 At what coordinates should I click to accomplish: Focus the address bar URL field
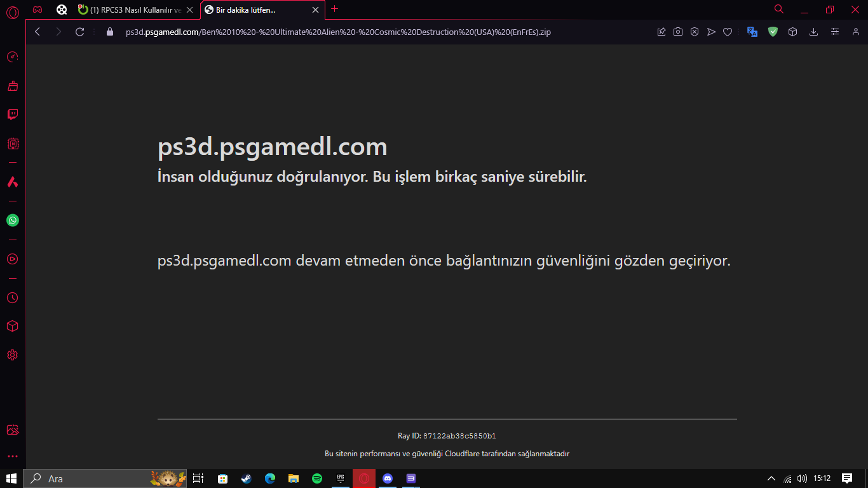pyautogui.click(x=338, y=32)
